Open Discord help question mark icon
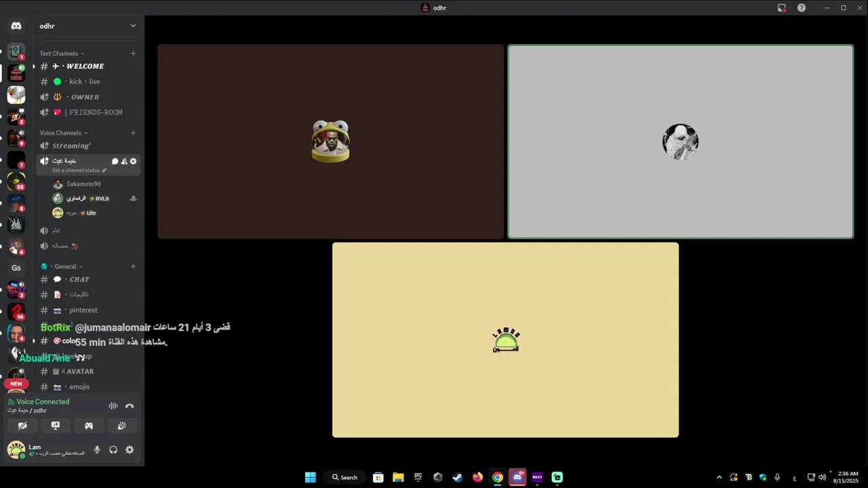The width and height of the screenshot is (868, 488). coord(802,8)
